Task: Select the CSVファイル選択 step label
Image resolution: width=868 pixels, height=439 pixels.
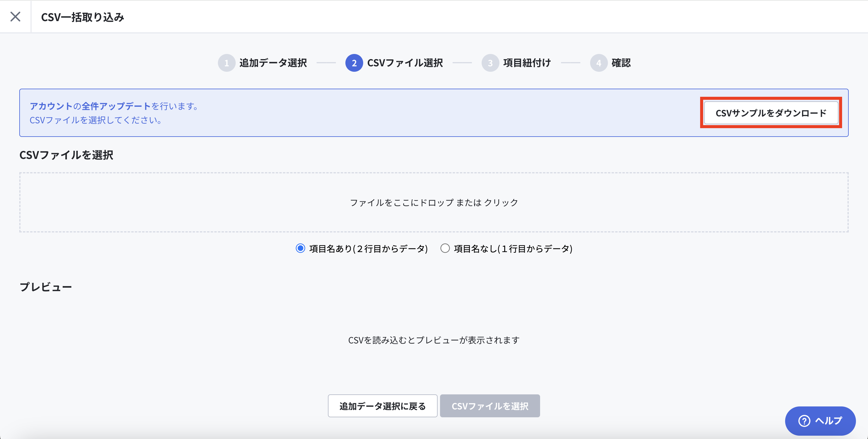Action: click(x=405, y=63)
